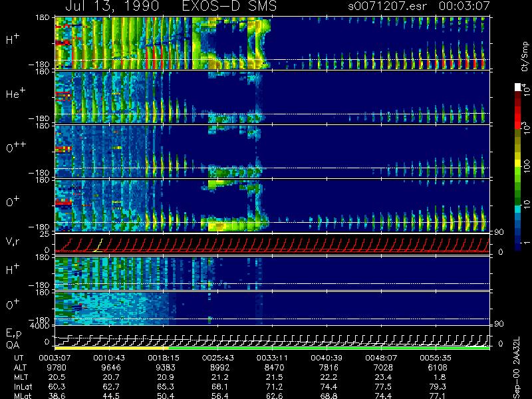
Task: Click ALT value "9780"
Action: (x=57, y=368)
